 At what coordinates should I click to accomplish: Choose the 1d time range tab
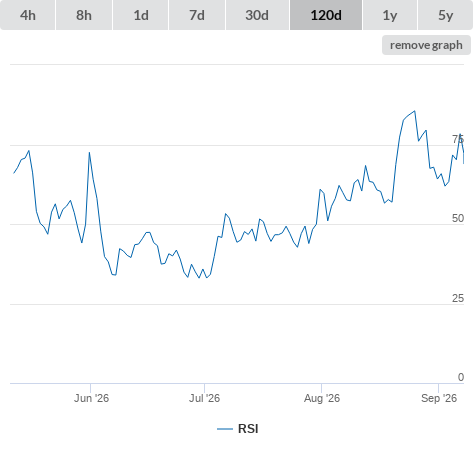point(141,15)
